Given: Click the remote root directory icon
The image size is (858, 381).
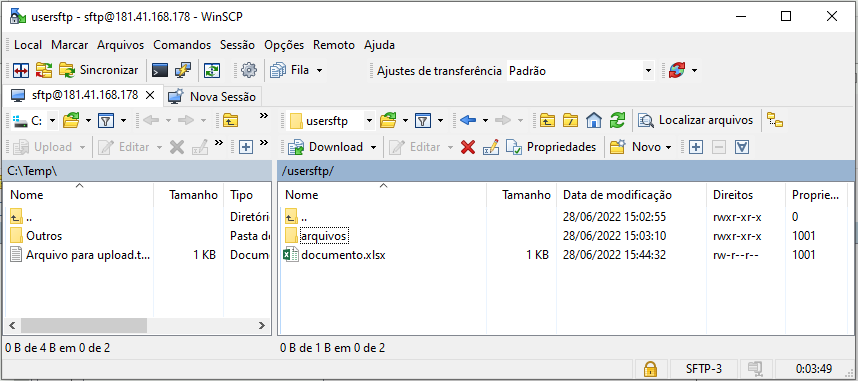Looking at the screenshot, I should point(570,120).
